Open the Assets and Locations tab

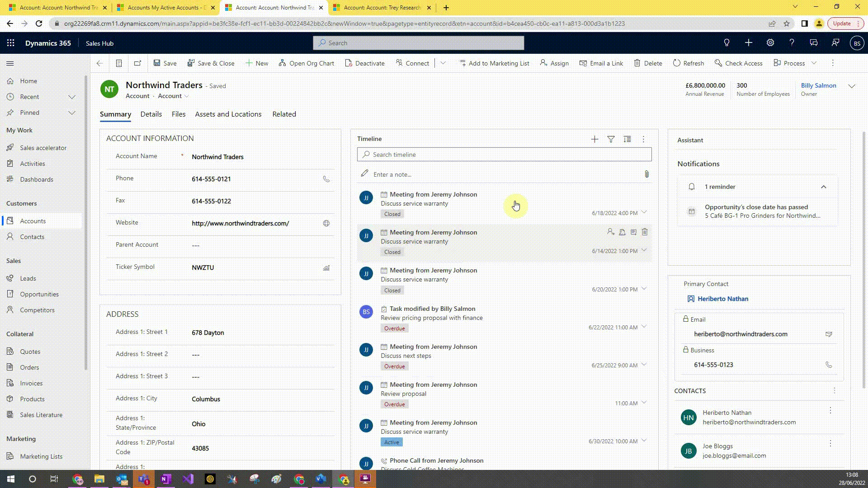228,114
